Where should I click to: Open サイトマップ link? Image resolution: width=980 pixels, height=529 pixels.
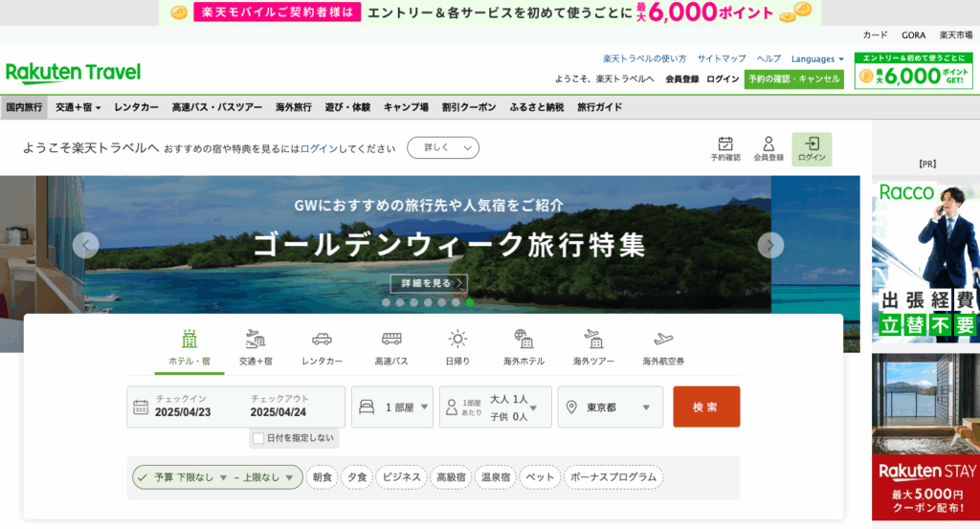722,58
